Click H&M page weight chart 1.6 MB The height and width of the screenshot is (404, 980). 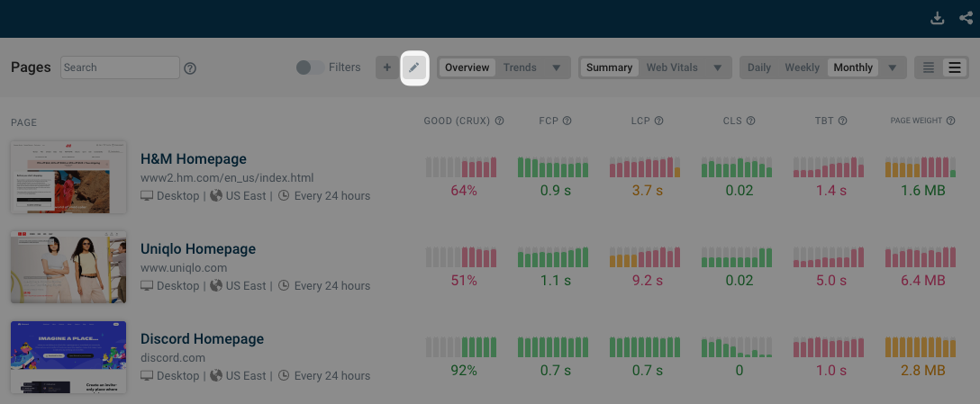tap(921, 167)
